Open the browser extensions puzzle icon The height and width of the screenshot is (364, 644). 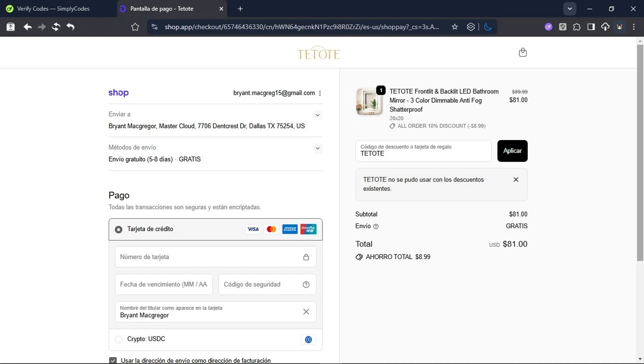point(577,27)
